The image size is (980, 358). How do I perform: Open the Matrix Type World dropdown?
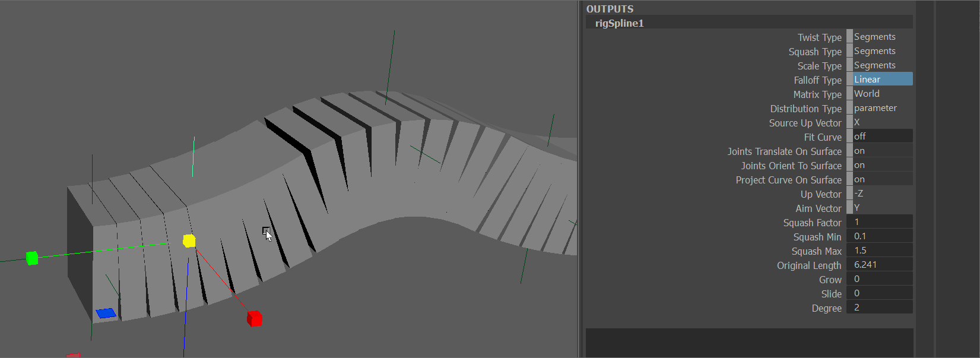click(x=880, y=94)
